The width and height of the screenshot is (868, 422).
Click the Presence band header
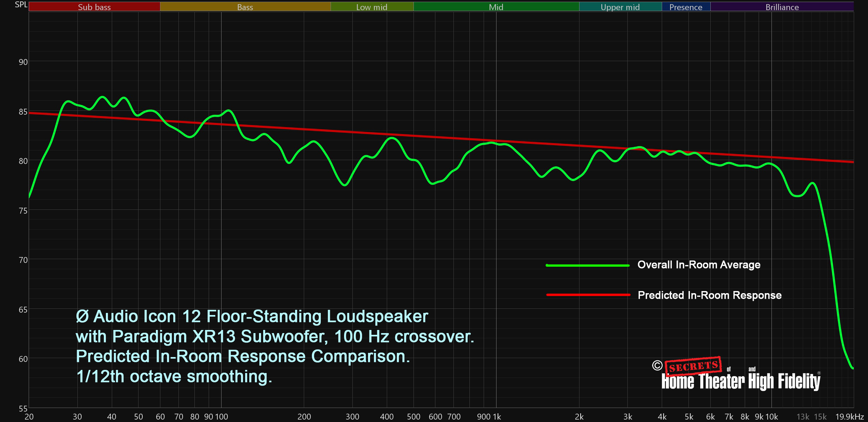(686, 7)
